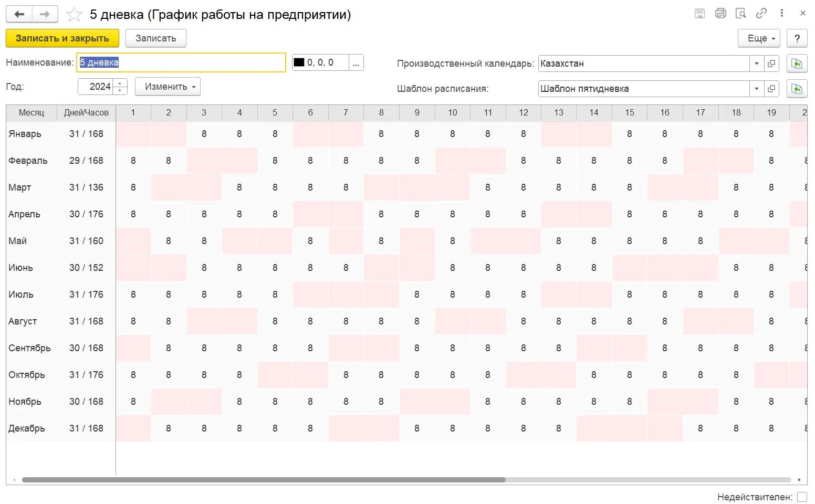
Task: Click Записать и закрыть button
Action: tap(62, 38)
